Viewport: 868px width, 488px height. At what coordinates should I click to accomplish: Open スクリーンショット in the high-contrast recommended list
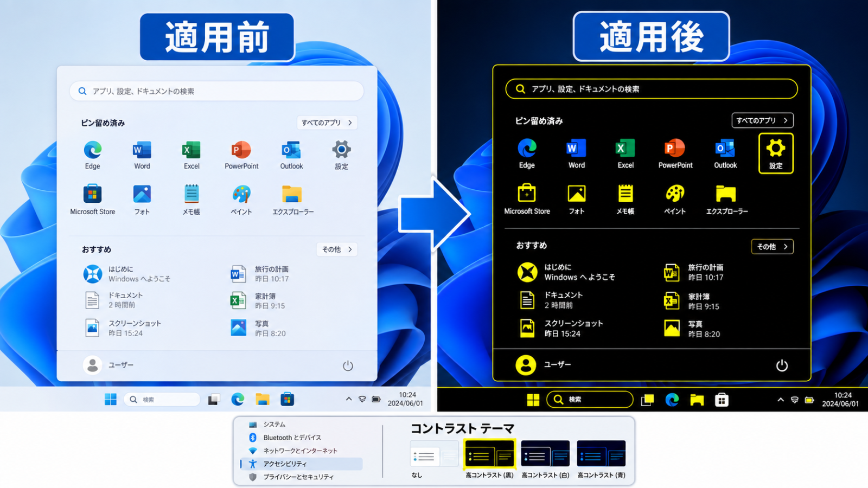pos(561,328)
